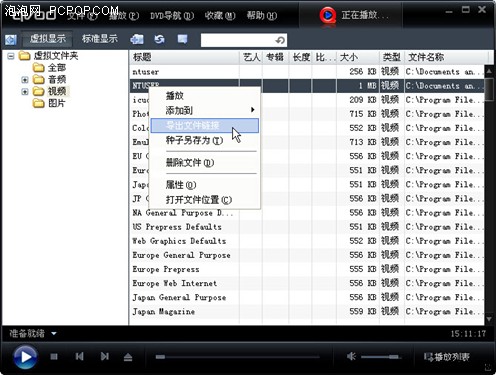The height and width of the screenshot is (375, 496).
Task: Select the Europe General Purpose row
Action: click(x=307, y=255)
